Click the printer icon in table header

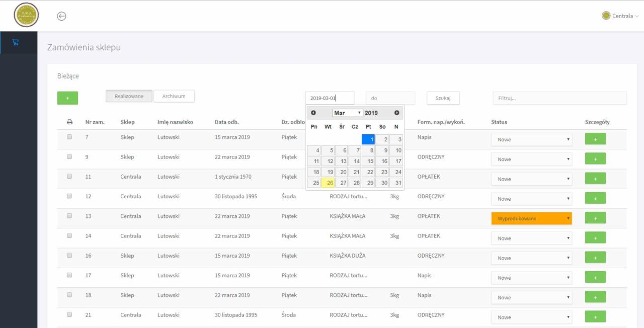click(69, 122)
